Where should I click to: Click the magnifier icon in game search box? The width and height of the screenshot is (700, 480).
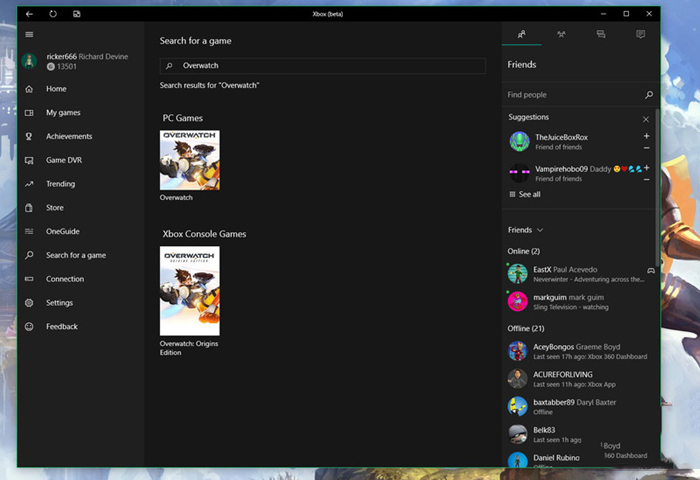point(169,66)
